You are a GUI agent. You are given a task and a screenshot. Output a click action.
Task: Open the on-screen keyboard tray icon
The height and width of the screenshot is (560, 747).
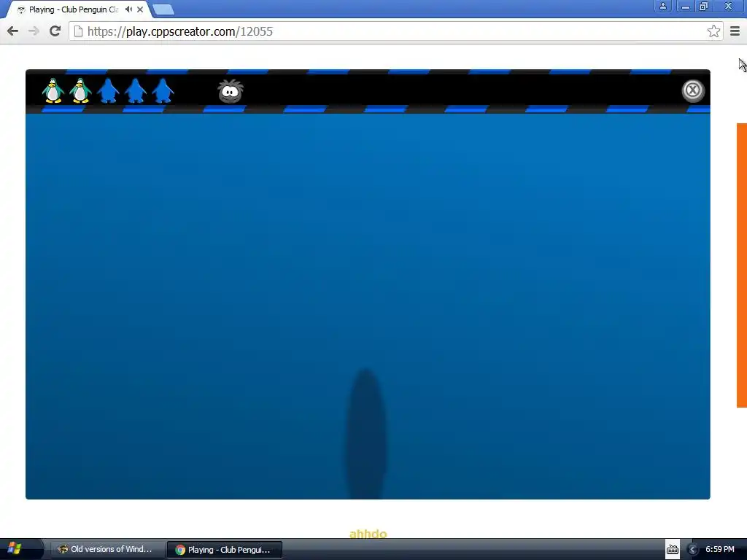coord(672,549)
